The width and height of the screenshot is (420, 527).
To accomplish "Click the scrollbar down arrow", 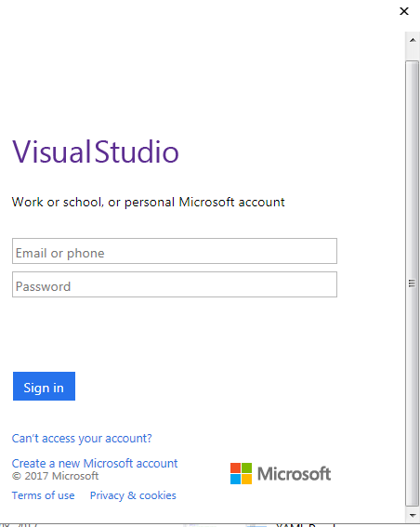I will [413, 515].
